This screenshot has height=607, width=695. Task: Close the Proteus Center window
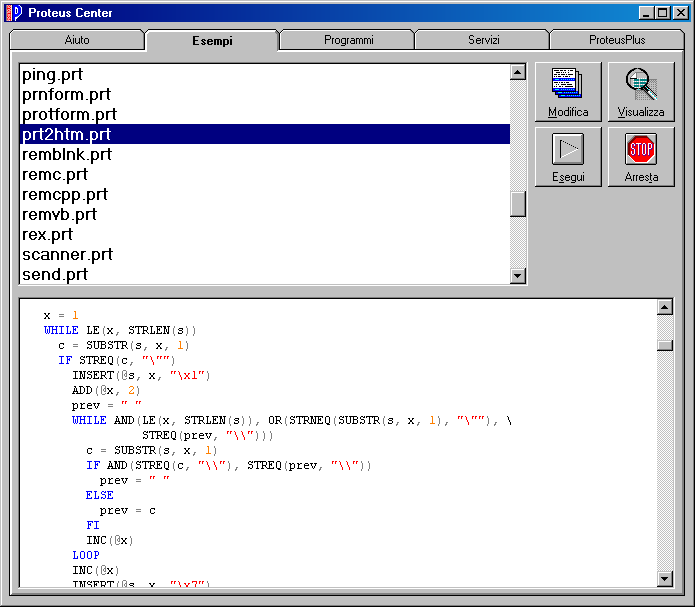[x=681, y=12]
